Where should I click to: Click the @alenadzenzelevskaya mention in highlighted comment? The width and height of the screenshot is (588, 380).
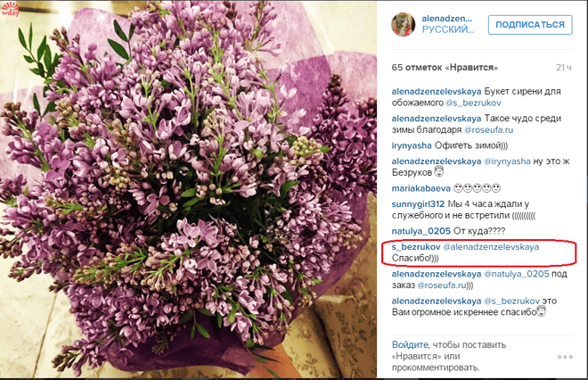[491, 247]
